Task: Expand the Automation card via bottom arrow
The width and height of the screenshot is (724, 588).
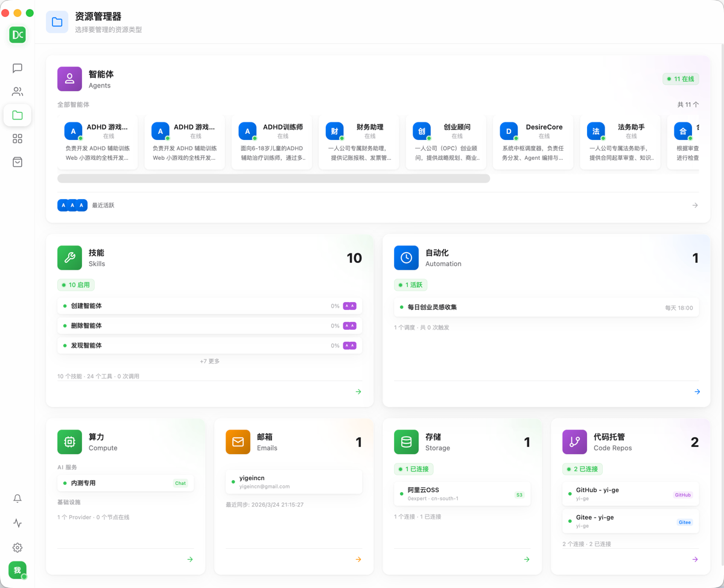Action: click(x=697, y=391)
